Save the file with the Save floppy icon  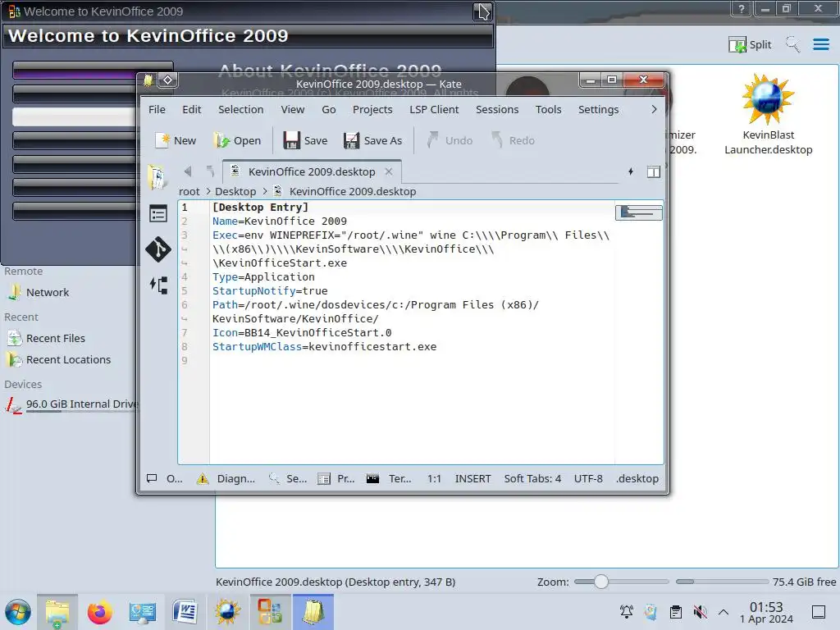click(x=305, y=140)
